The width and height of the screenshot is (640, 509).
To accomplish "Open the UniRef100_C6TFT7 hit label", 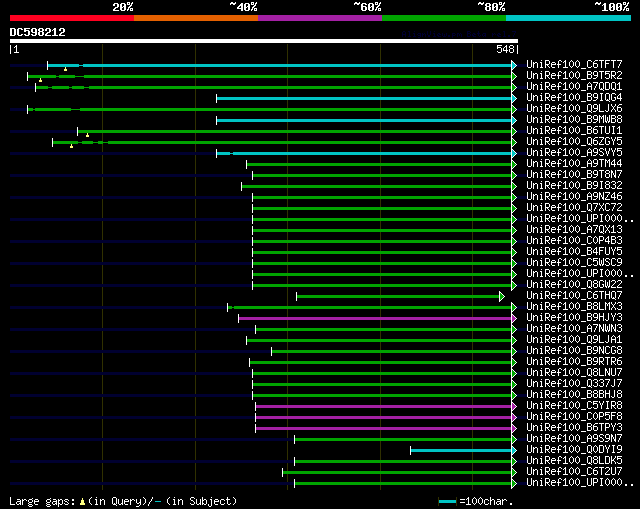I will click(x=574, y=64).
